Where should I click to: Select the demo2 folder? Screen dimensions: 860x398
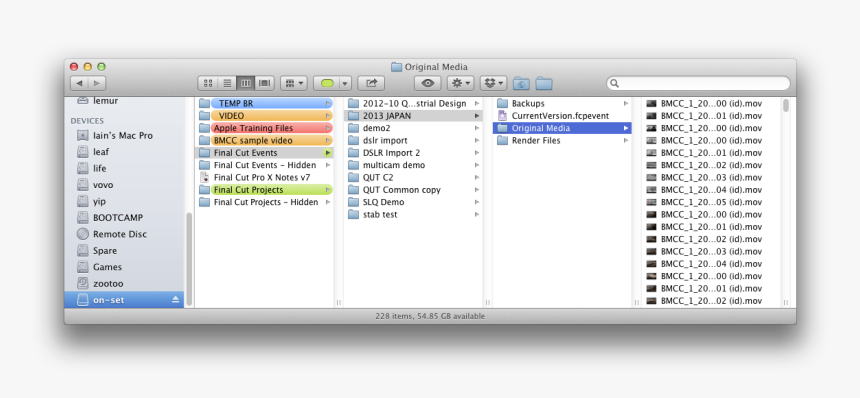[414, 128]
